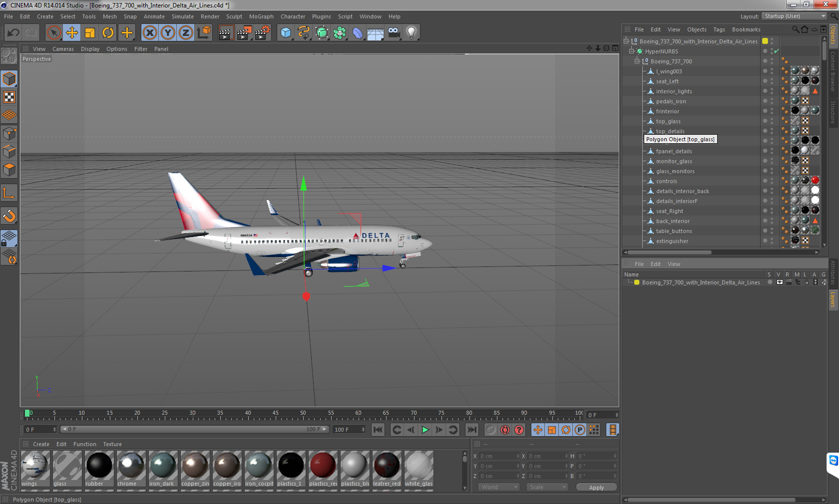This screenshot has height=504, width=839.
Task: Activate the Move tool in top toolbar
Action: click(x=72, y=33)
